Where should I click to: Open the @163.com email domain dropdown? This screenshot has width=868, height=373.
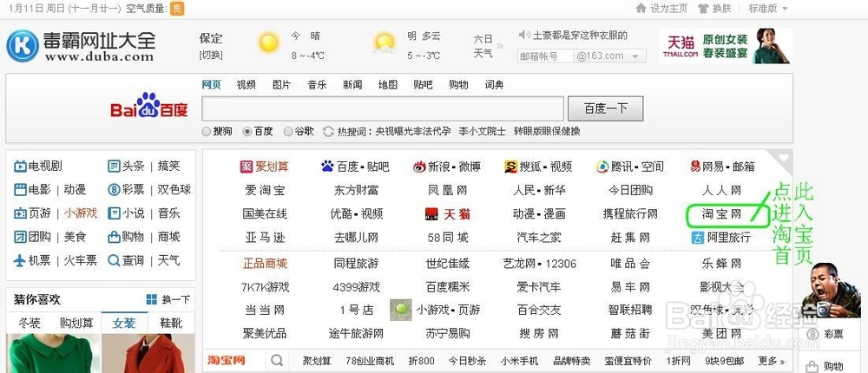pos(610,56)
